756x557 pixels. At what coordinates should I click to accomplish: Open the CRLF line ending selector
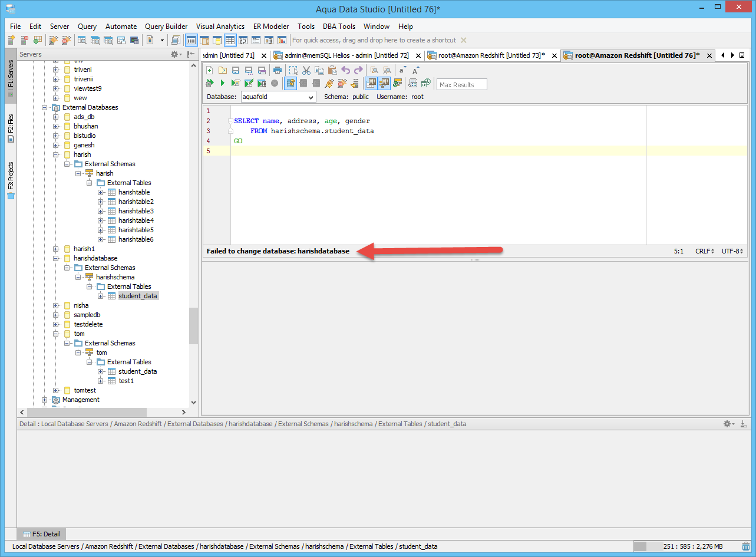704,251
